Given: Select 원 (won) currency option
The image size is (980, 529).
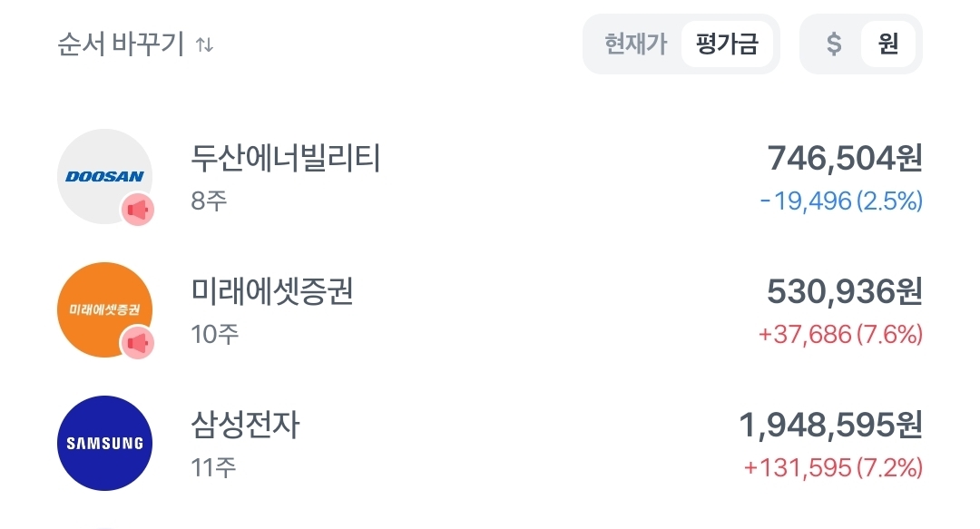Looking at the screenshot, I should pyautogui.click(x=888, y=44).
